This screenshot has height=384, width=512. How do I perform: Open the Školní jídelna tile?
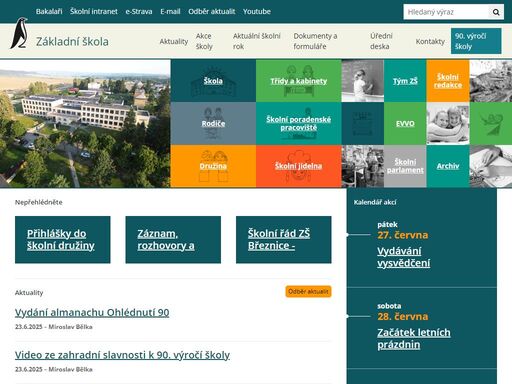coord(299,166)
